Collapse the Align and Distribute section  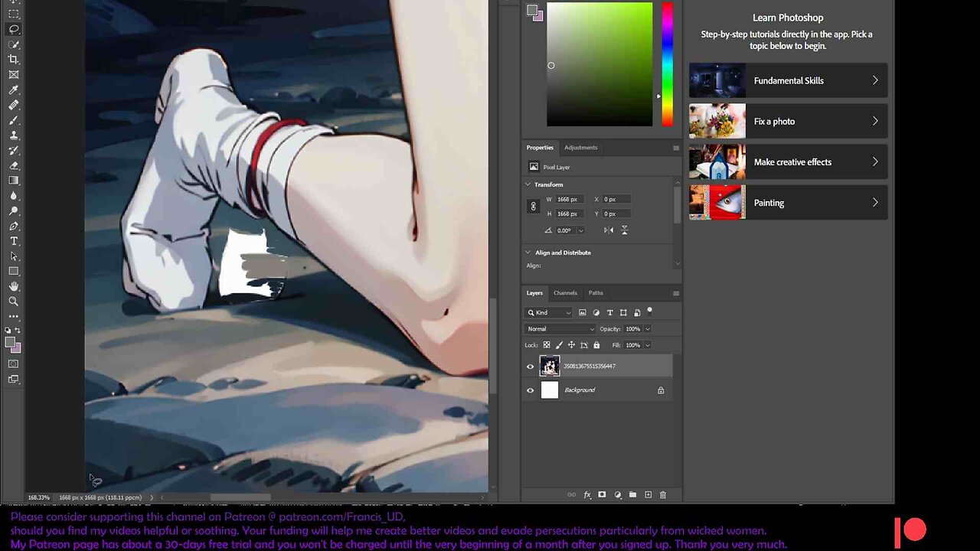tap(528, 253)
